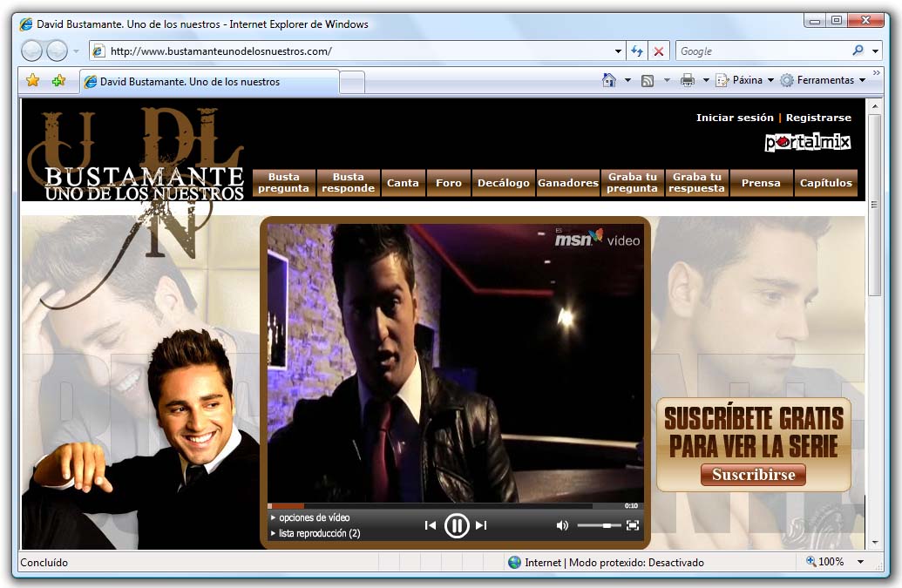The image size is (902, 588).
Task: Open Capítulos navigation item
Action: pyautogui.click(x=825, y=183)
